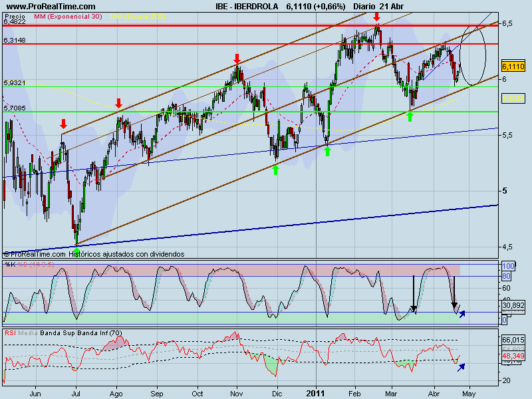532x399 pixels.
Task: Select the RSI legend label
Action: [x=10, y=333]
